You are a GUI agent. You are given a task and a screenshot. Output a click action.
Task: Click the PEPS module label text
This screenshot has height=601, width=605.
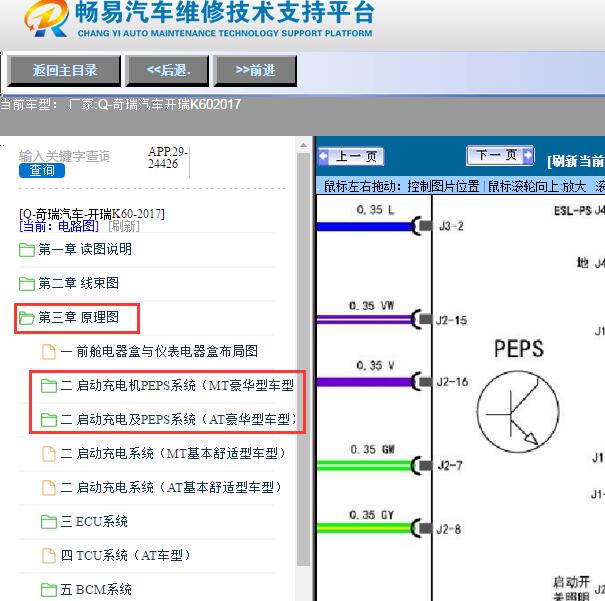pos(519,348)
